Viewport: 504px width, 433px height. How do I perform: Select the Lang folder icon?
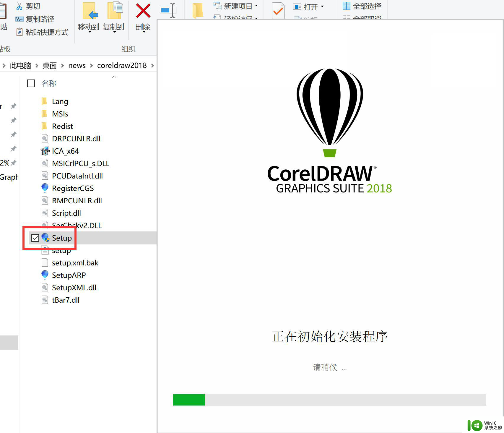(45, 101)
